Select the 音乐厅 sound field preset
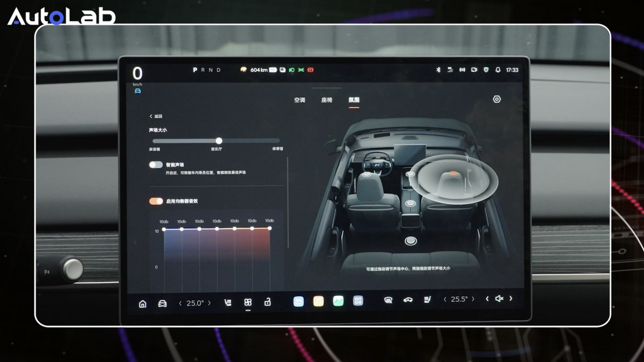Image resolution: width=644 pixels, height=362 pixels. click(217, 149)
